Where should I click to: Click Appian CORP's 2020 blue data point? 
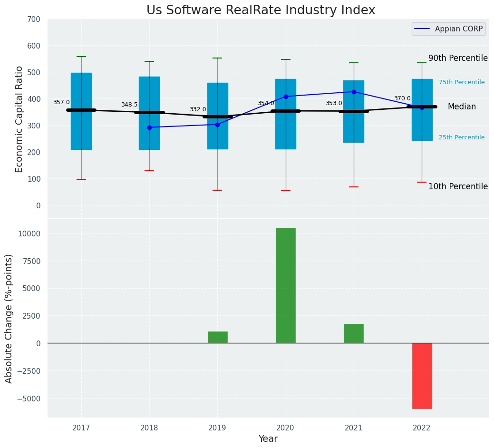click(286, 97)
